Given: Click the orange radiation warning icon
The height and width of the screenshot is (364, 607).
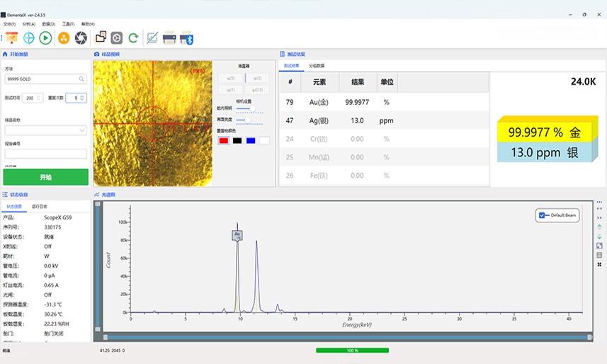Looking at the screenshot, I should tap(64, 38).
